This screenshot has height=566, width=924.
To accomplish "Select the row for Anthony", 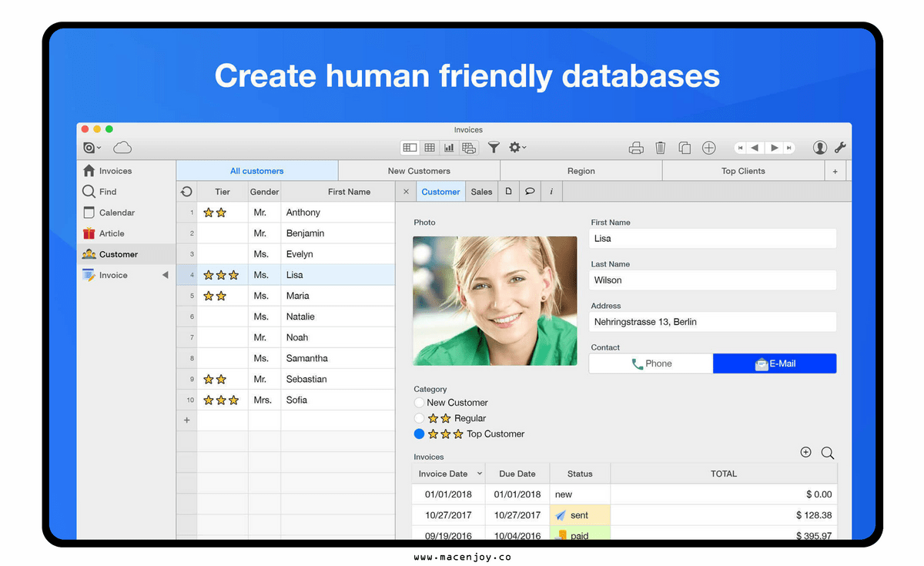I will 286,213.
